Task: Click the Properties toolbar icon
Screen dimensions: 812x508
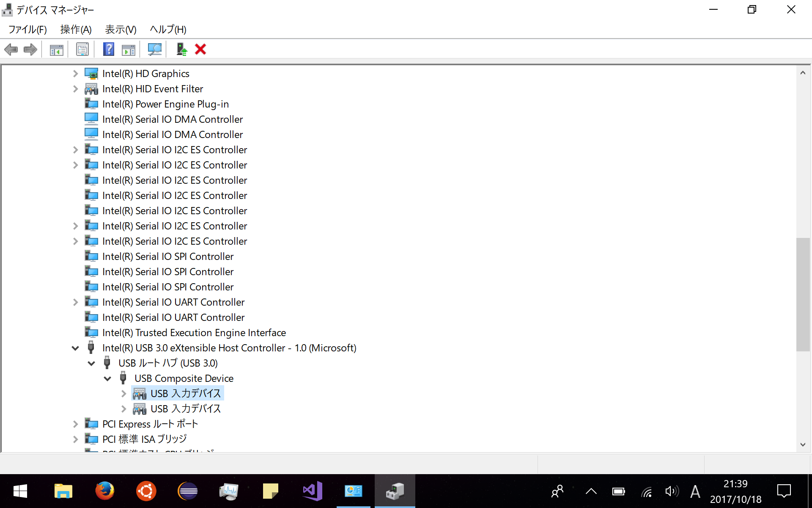Action: (x=82, y=50)
